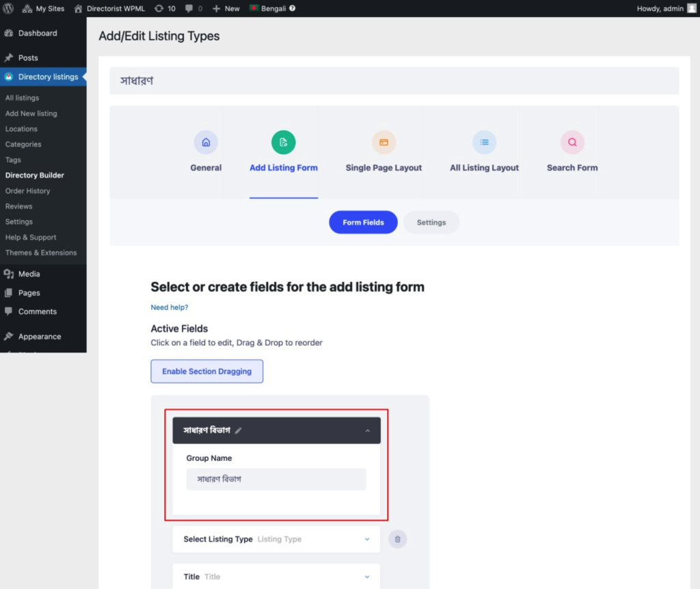This screenshot has width=700, height=589.
Task: Open Categories submenu item
Action: tap(23, 144)
